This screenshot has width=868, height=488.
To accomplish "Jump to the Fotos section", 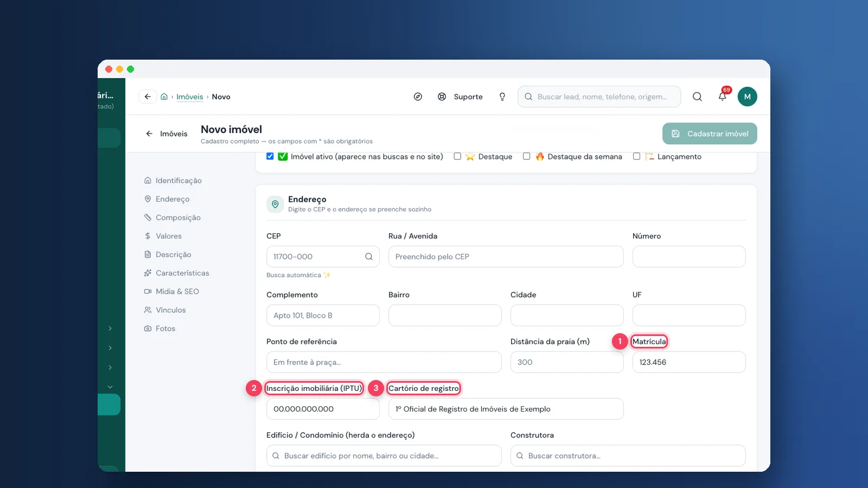I will tap(160, 328).
